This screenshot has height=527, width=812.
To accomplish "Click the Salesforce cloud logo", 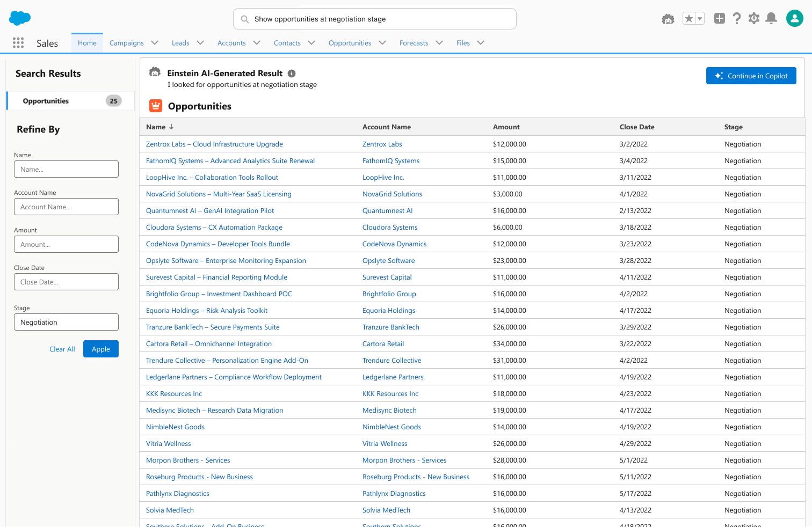I will tap(20, 18).
